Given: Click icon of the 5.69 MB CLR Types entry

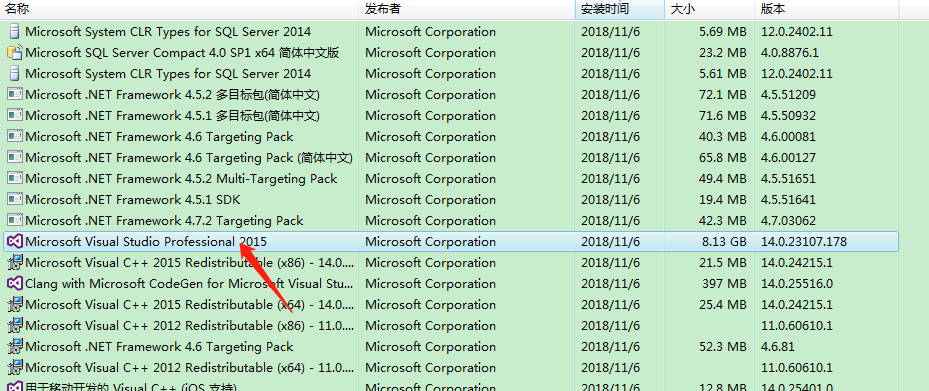Looking at the screenshot, I should [x=14, y=31].
